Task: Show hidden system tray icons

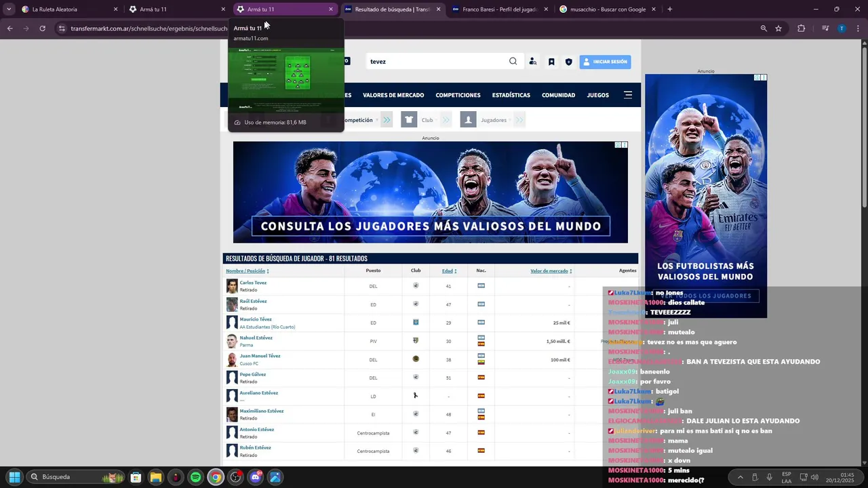Action: coord(740,477)
